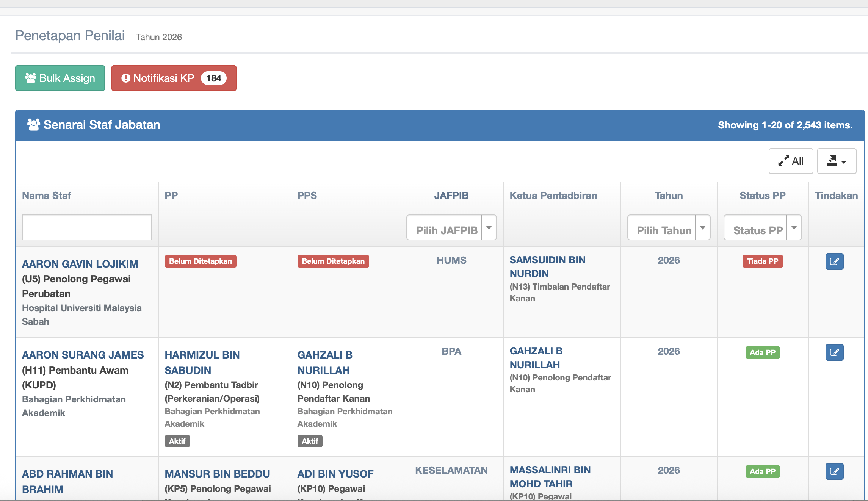
Task: Click edit icon for Aaron Surang James row
Action: pyautogui.click(x=834, y=352)
